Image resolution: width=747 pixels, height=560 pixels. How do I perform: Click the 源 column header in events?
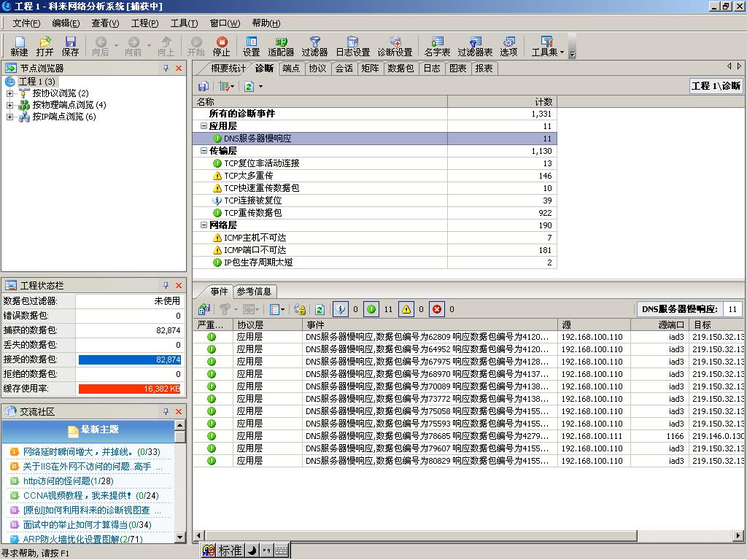click(x=595, y=324)
